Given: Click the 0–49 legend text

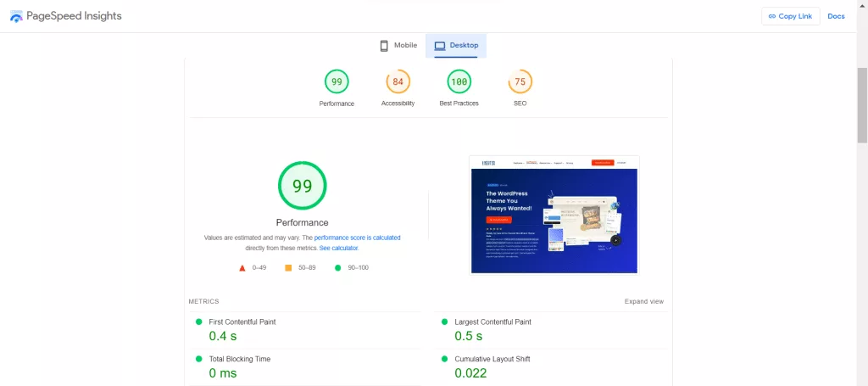Looking at the screenshot, I should (259, 268).
